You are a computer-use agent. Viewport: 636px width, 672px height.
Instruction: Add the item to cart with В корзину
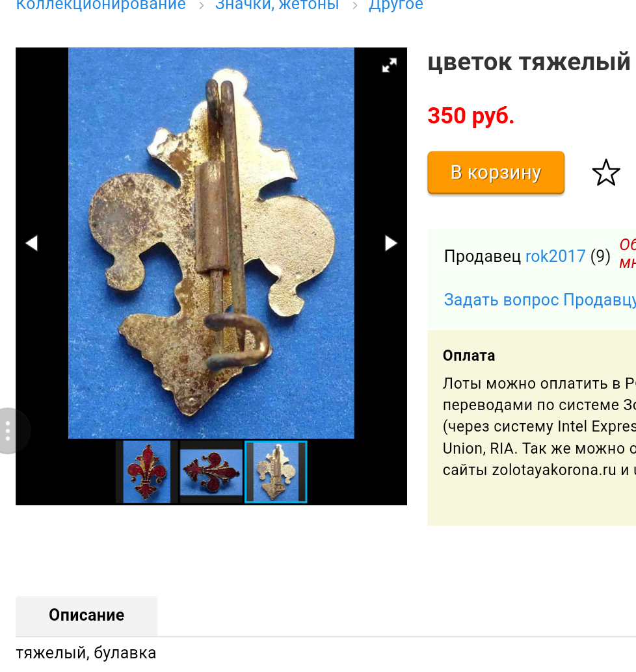496,172
